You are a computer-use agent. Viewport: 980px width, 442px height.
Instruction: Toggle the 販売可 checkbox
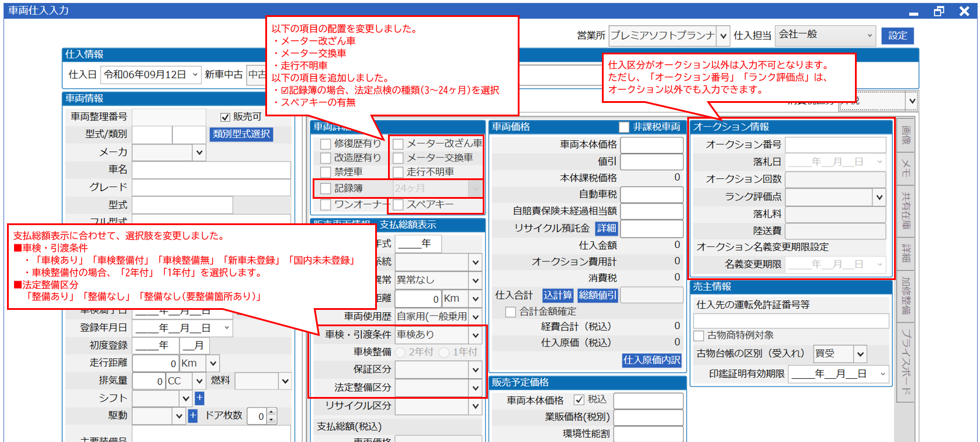tap(225, 117)
